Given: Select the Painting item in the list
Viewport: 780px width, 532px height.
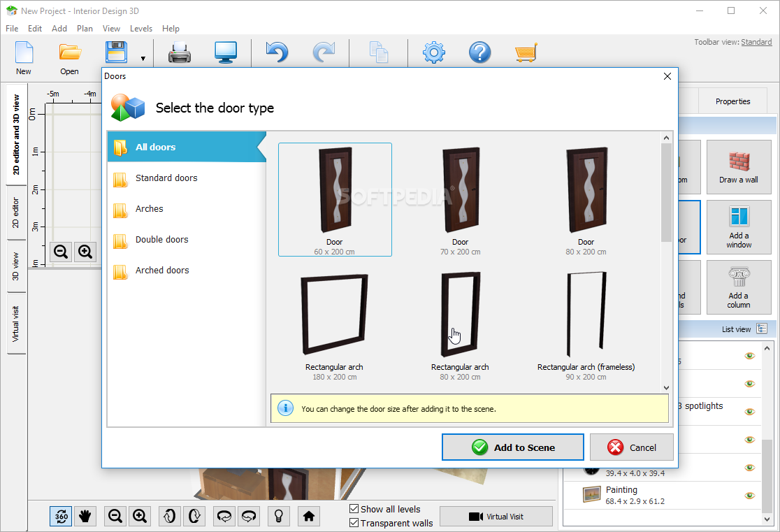Looking at the screenshot, I should click(662, 495).
